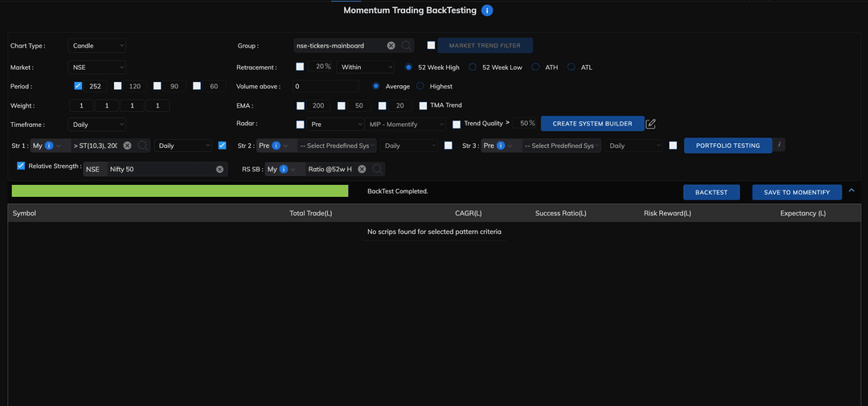The height and width of the screenshot is (406, 868).
Task: Click the info icon beside Momentum Trading BackTesting title
Action: pyautogui.click(x=487, y=10)
